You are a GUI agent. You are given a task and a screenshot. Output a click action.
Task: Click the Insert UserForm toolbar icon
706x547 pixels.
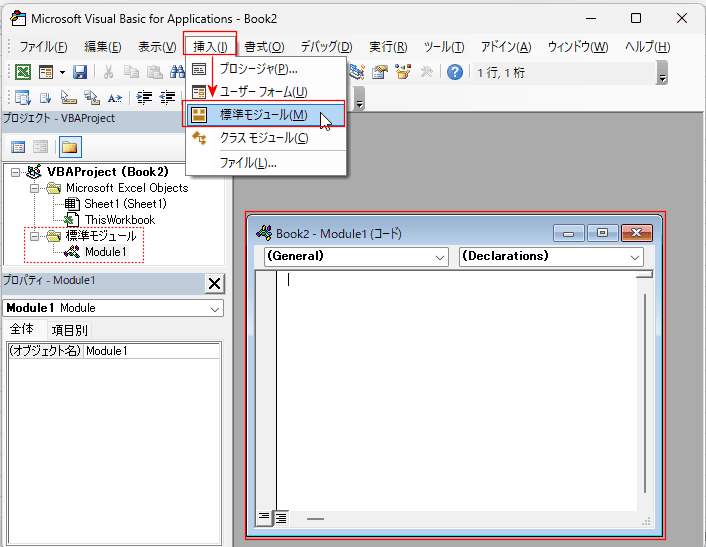pos(46,72)
